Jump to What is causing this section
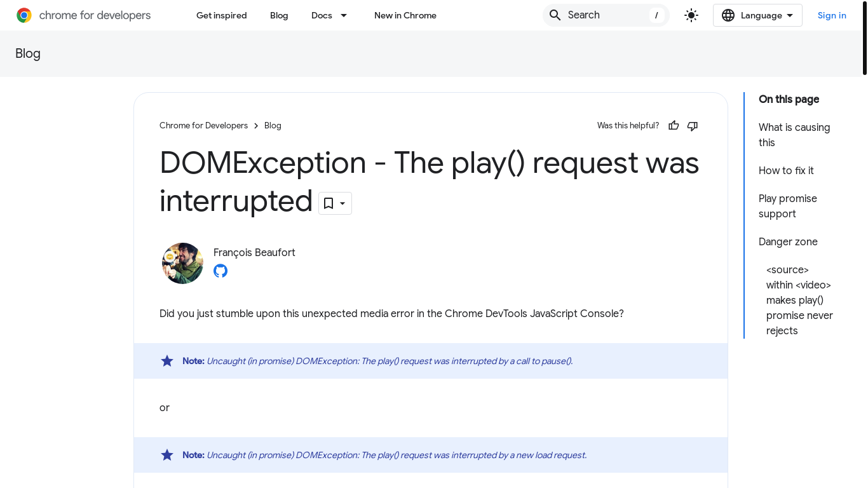The height and width of the screenshot is (488, 868). coord(794,135)
